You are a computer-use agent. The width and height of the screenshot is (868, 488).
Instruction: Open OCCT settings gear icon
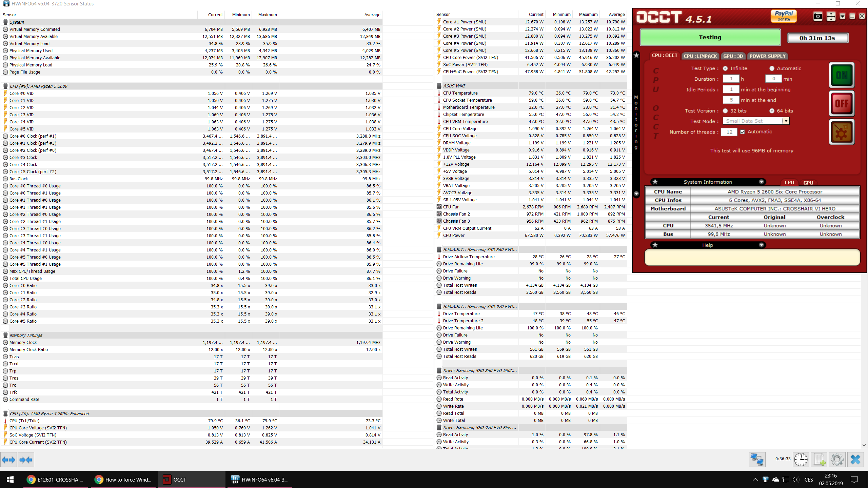tap(842, 132)
